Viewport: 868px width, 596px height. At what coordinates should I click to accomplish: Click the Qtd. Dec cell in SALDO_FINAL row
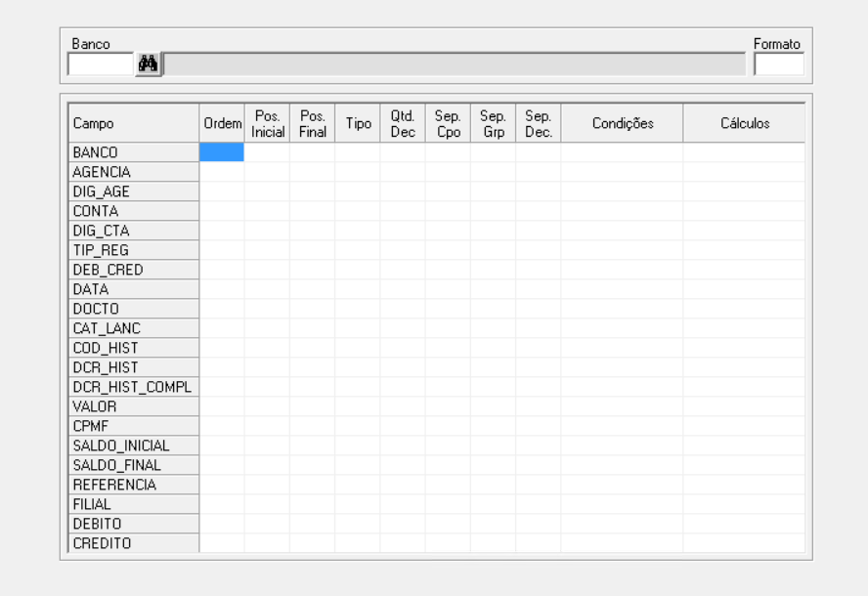click(x=403, y=465)
